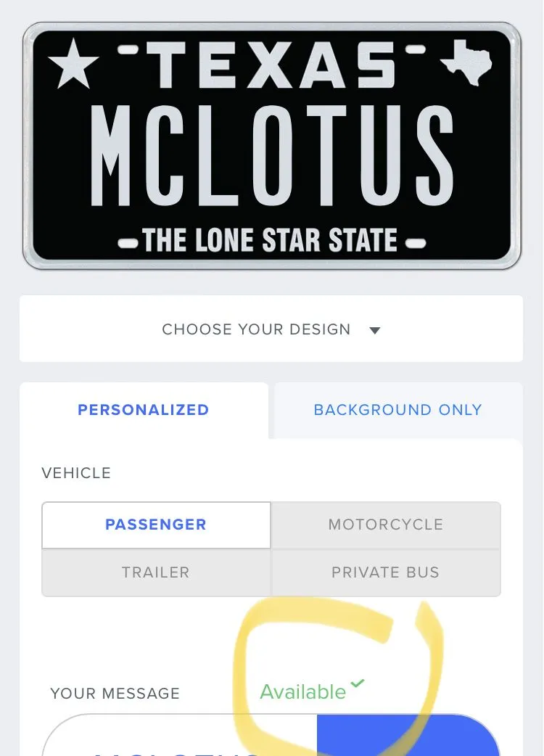Click The Lone Star State slogan

[270, 240]
